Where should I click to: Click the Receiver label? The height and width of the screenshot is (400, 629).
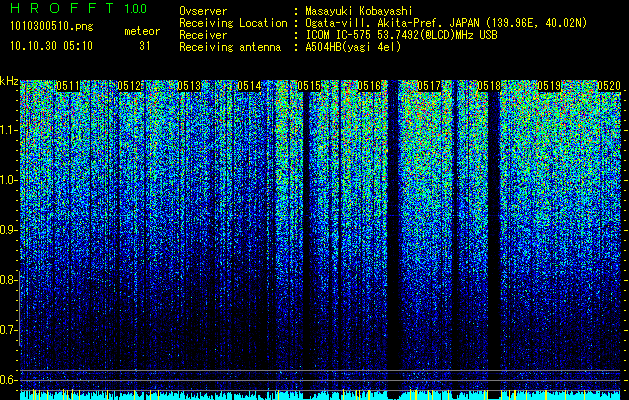203,35
